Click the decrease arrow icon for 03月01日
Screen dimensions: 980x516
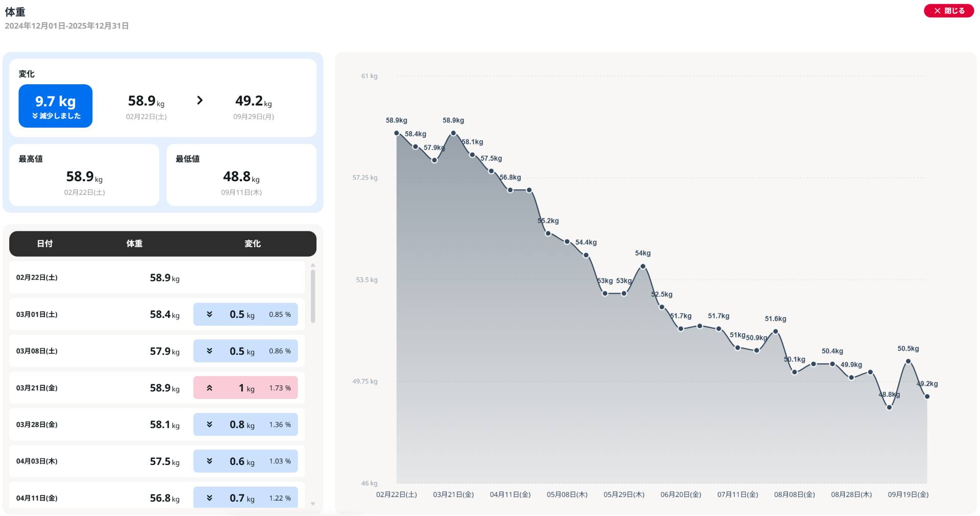tap(209, 314)
